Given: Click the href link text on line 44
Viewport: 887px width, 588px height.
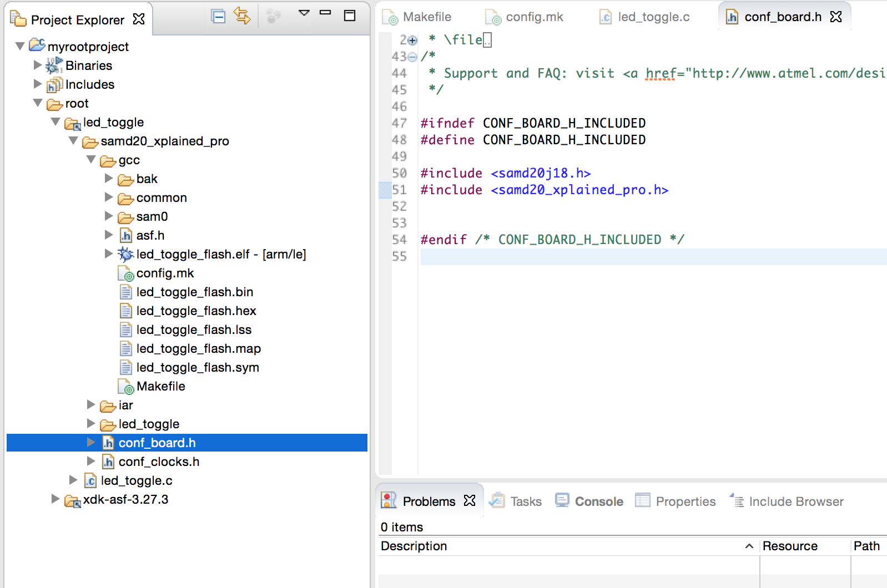Looking at the screenshot, I should point(661,73).
